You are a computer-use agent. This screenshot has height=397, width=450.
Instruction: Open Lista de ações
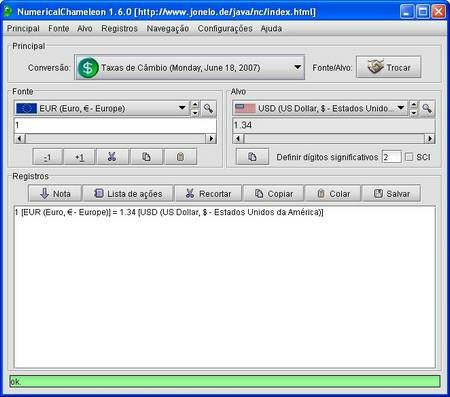(128, 194)
